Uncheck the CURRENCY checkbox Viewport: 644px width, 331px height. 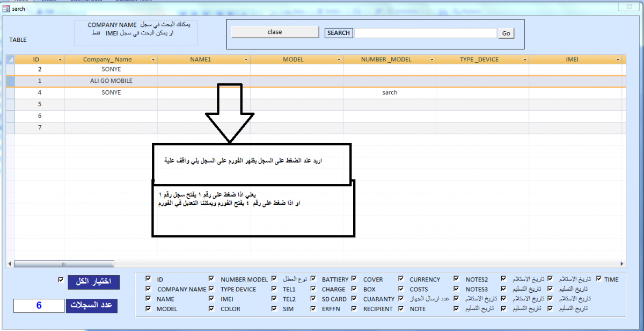(x=401, y=279)
